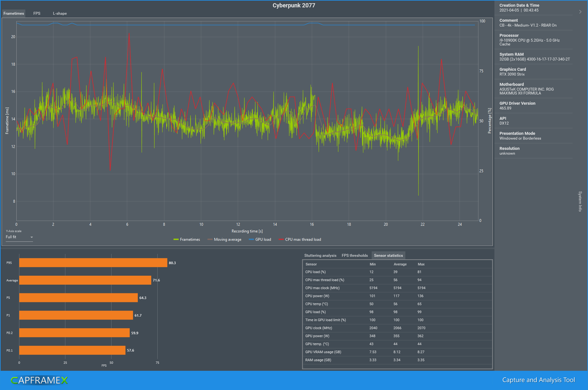Click the Graphics Card info entry
This screenshot has height=390, width=588.
(534, 72)
